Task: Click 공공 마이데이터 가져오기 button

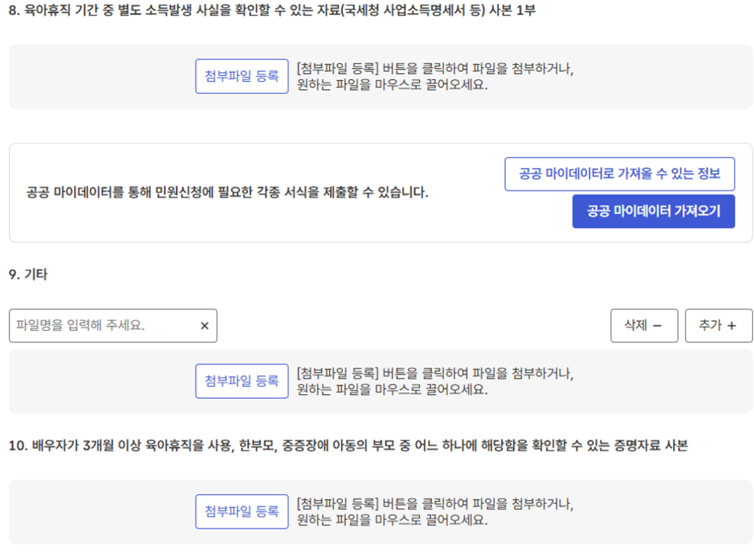Action: point(653,211)
